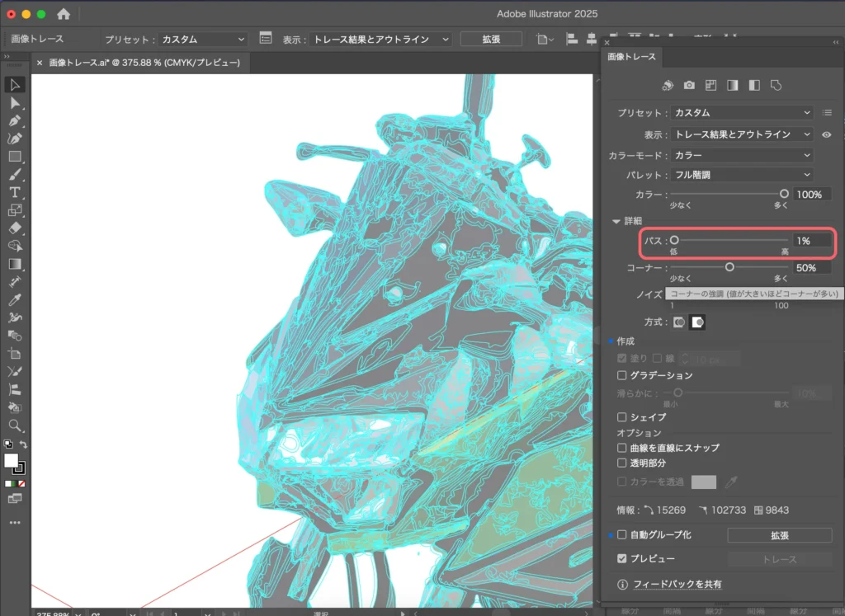This screenshot has width=845, height=616.
Task: Uncheck the プレビュー checkbox
Action: point(622,559)
